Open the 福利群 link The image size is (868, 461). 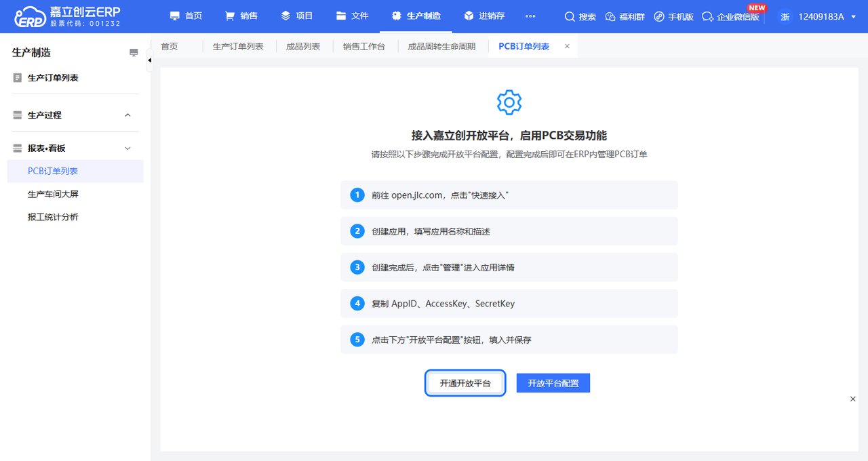click(x=625, y=16)
